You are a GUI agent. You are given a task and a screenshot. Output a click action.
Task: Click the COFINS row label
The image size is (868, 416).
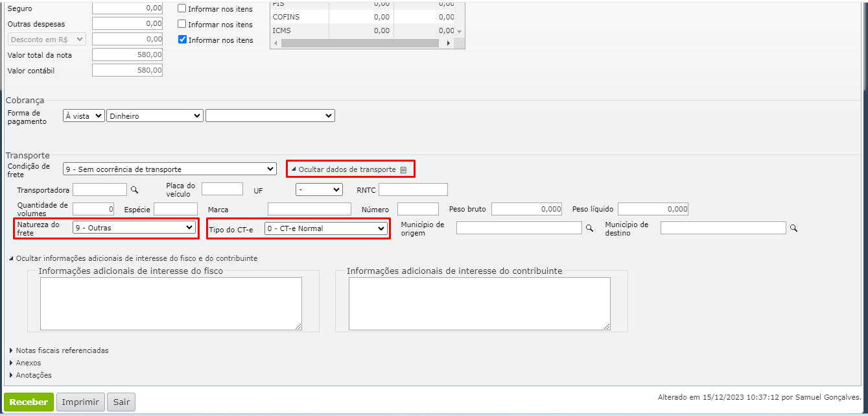pyautogui.click(x=287, y=17)
